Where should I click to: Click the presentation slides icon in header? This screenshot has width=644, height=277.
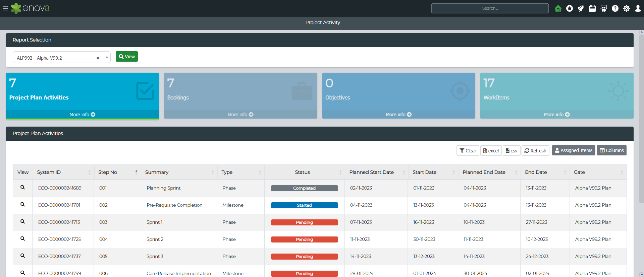point(604,8)
